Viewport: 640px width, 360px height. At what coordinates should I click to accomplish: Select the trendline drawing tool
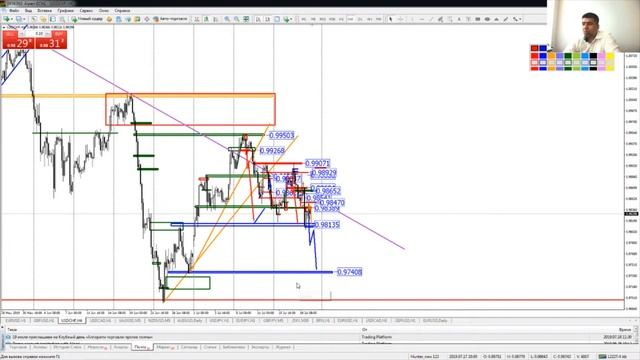point(431,19)
